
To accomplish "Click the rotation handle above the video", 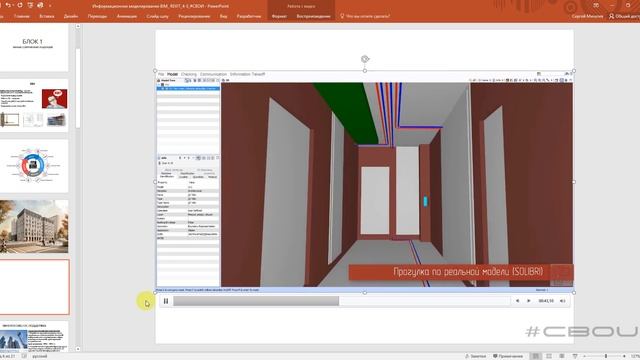I will coord(365,59).
